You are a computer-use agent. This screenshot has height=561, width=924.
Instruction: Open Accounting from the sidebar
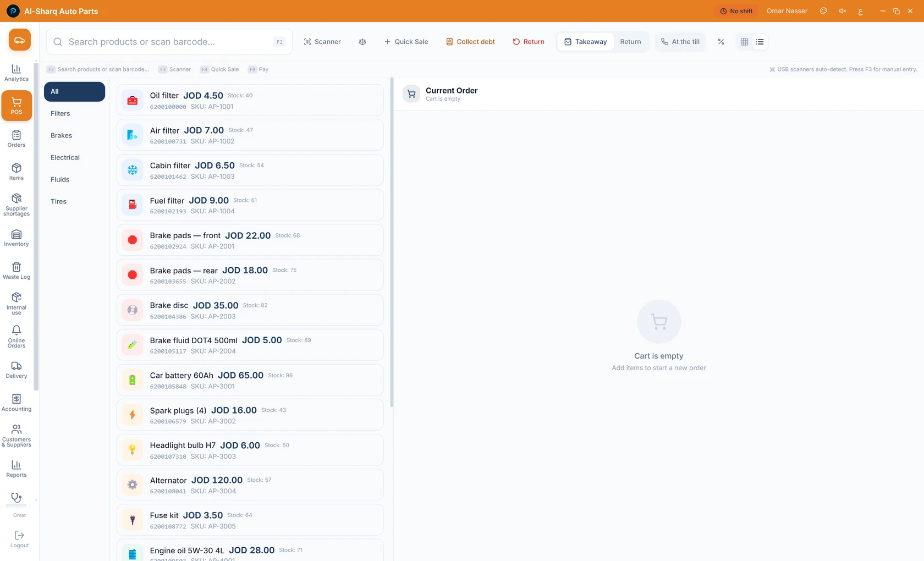(16, 403)
